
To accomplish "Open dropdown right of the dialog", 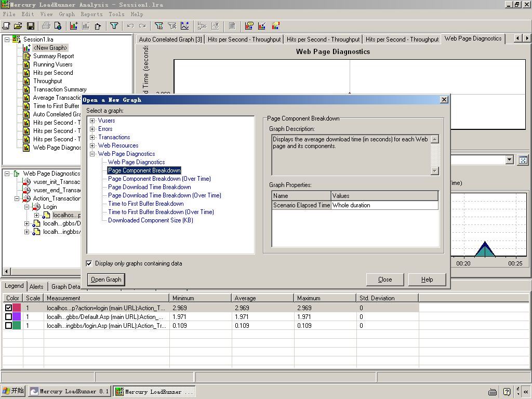I will click(509, 160).
